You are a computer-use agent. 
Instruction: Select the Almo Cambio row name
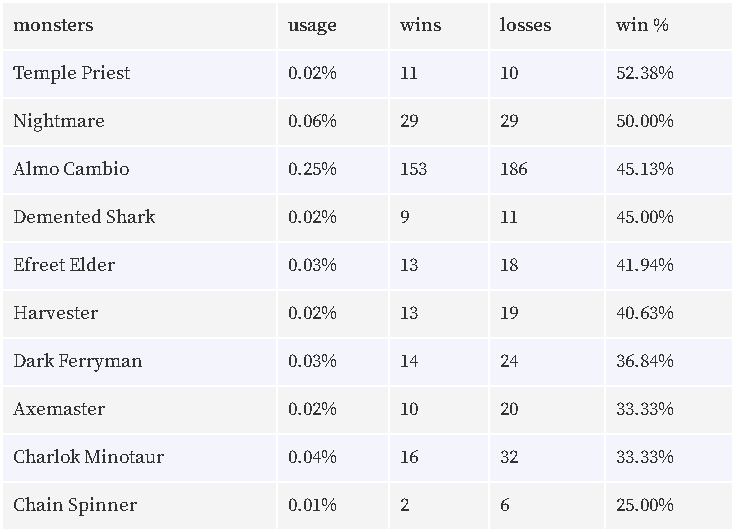(x=71, y=169)
